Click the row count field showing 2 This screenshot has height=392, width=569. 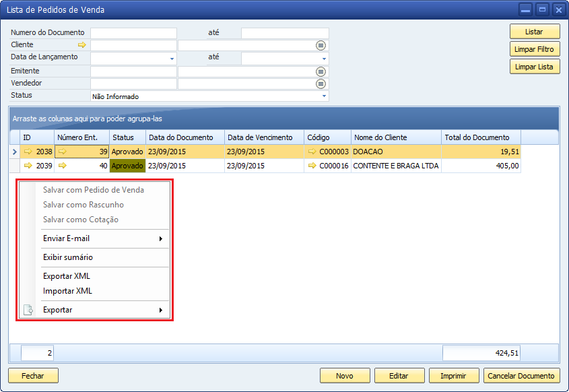pos(38,353)
